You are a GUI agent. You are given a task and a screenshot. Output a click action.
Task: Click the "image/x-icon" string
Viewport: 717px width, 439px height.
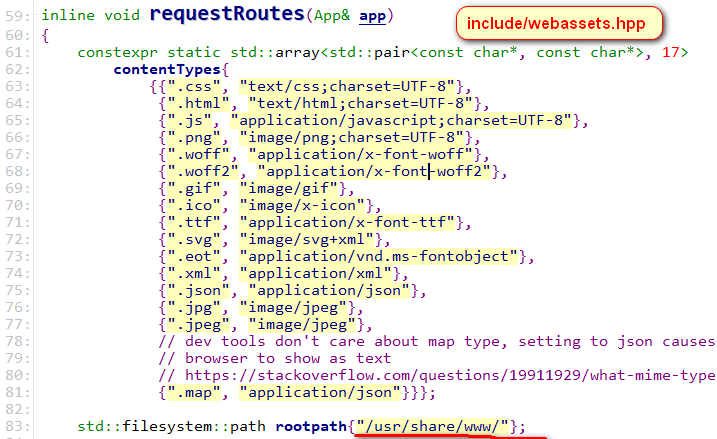[302, 205]
